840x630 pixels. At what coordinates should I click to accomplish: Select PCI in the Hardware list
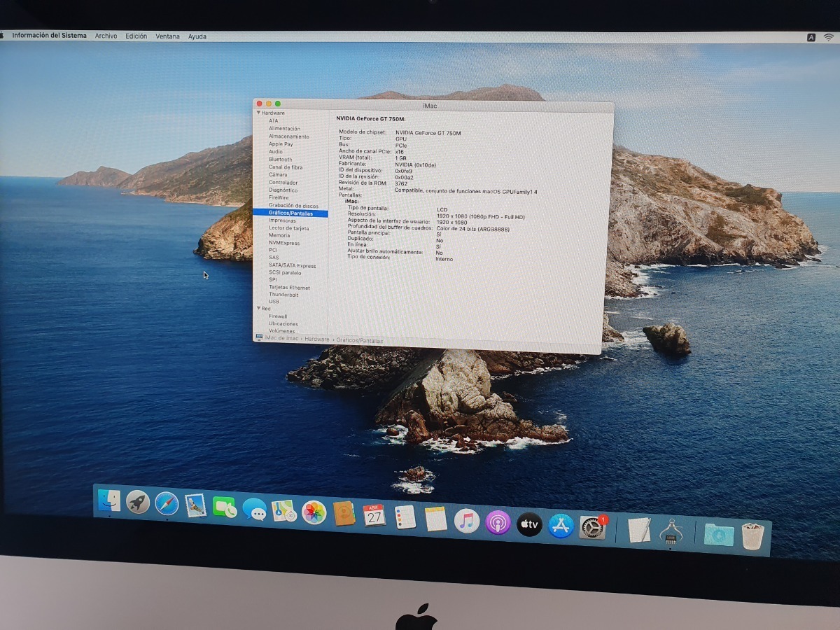coord(273,250)
